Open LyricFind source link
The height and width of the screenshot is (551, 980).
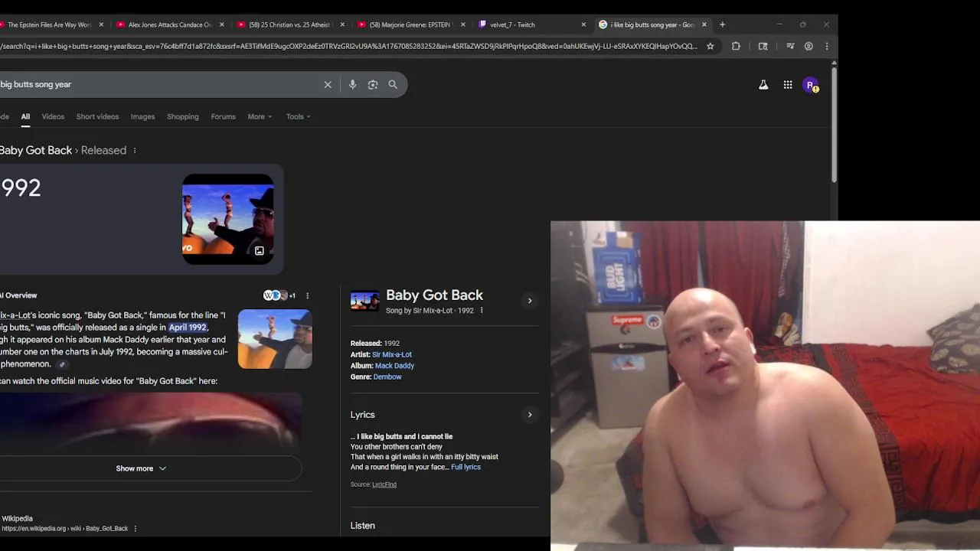pyautogui.click(x=384, y=484)
